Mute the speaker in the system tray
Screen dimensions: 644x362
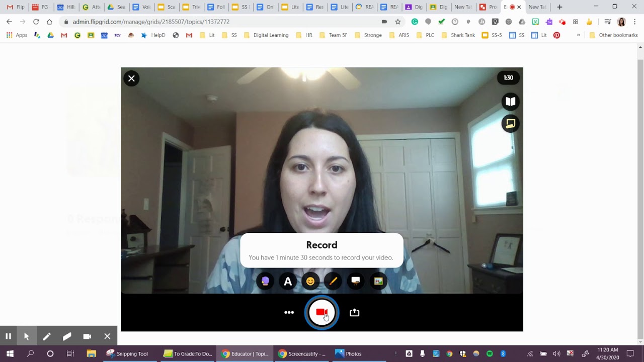coord(557,353)
